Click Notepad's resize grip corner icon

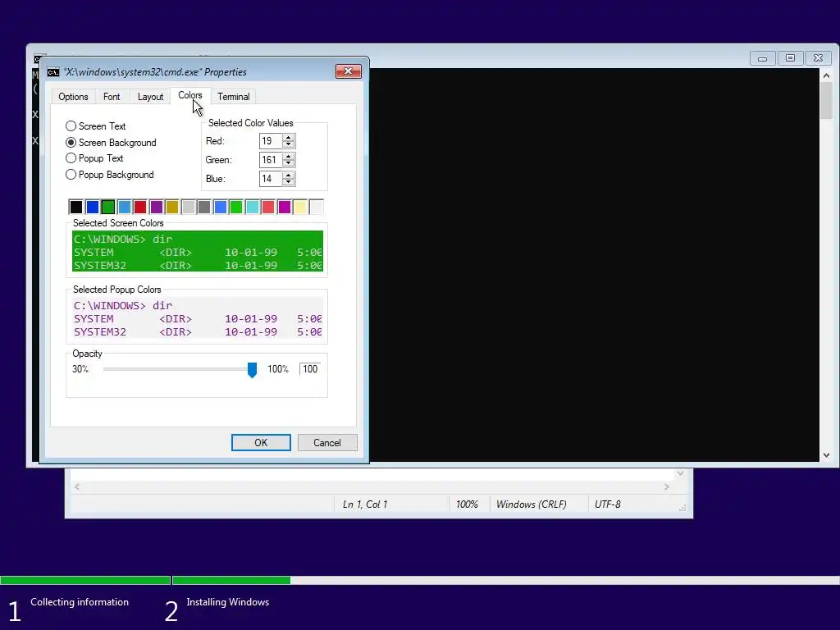(682, 508)
